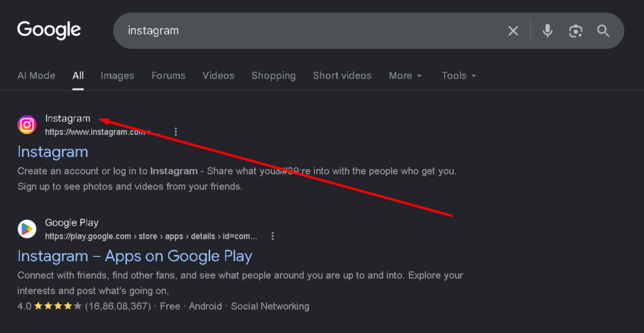Switch to Videos tab
Viewport: 644px width, 333px height.
tap(218, 75)
